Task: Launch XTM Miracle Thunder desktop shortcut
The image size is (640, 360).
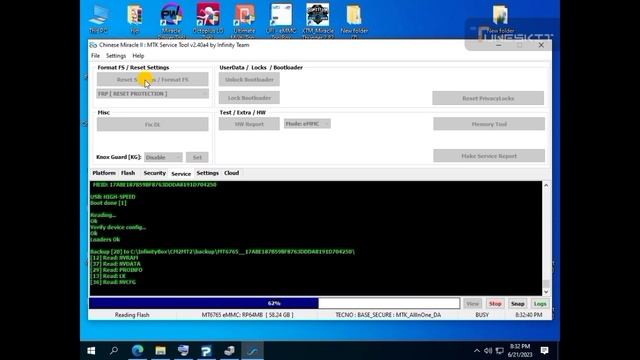Action: pos(318,20)
